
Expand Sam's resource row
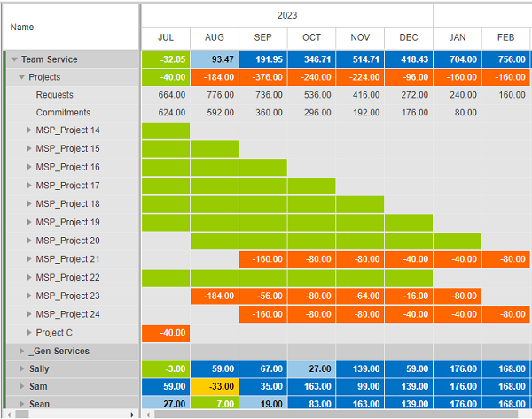point(22,387)
